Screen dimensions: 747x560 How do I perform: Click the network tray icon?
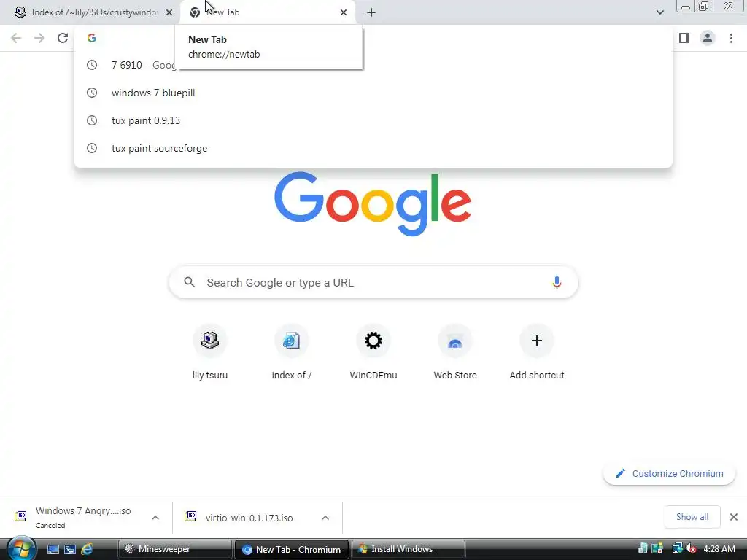tap(676, 549)
